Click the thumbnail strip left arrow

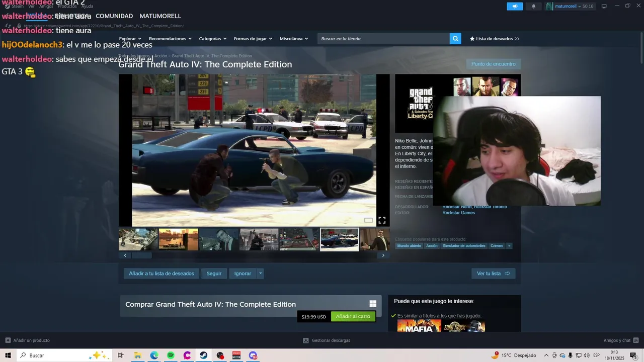pyautogui.click(x=125, y=255)
